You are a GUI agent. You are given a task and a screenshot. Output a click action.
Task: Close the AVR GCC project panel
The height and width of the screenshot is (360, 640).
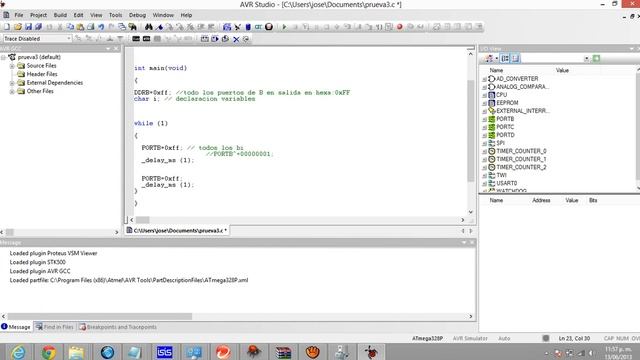tap(116, 49)
